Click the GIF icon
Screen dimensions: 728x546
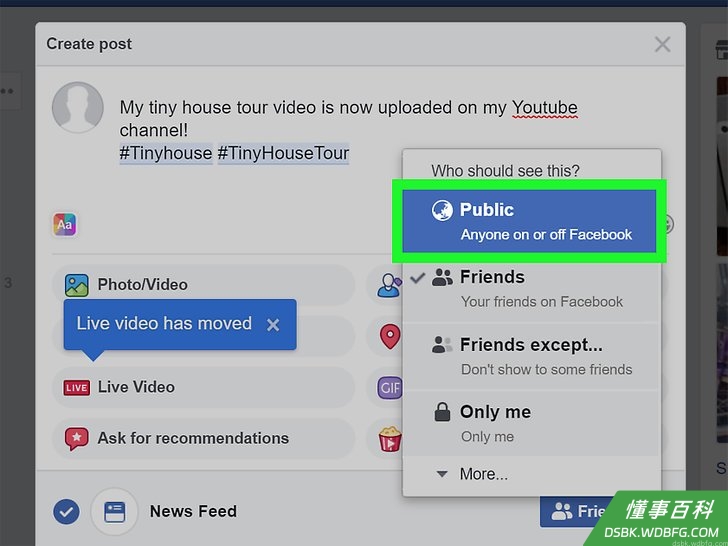coord(390,387)
